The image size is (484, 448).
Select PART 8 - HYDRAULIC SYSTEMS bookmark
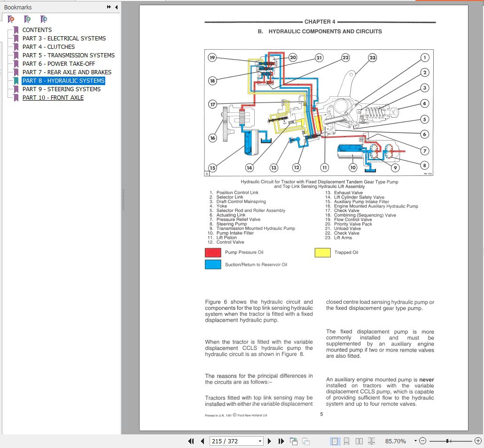[x=63, y=80]
